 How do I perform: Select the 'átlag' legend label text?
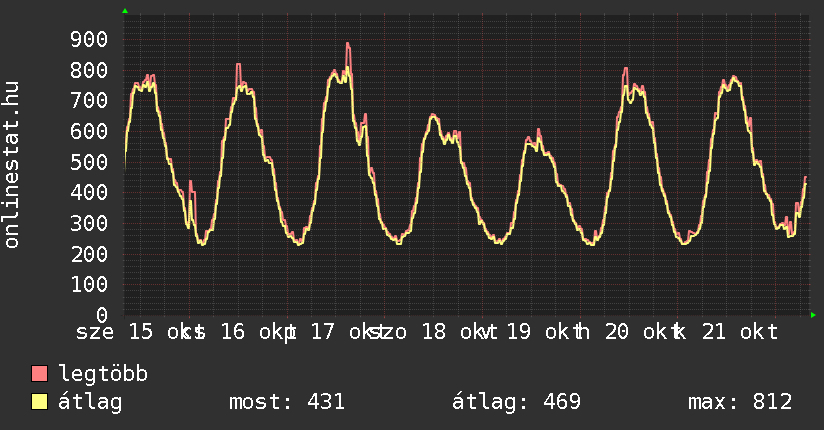point(91,402)
